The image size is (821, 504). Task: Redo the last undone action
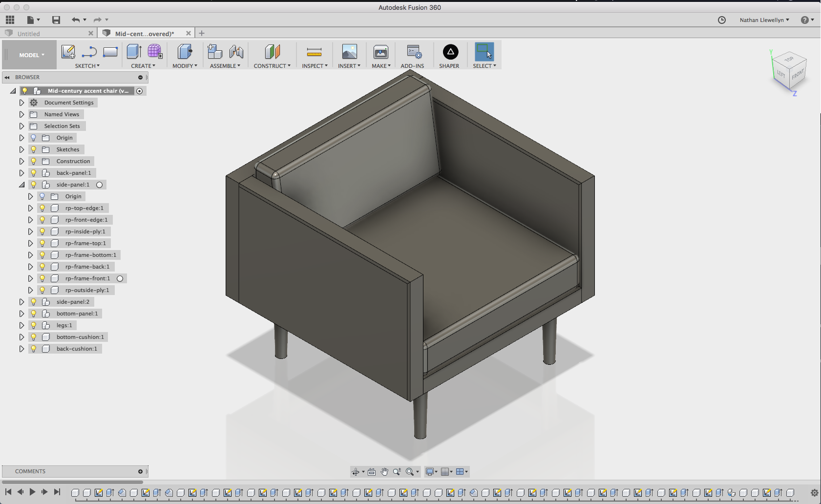[x=98, y=20]
